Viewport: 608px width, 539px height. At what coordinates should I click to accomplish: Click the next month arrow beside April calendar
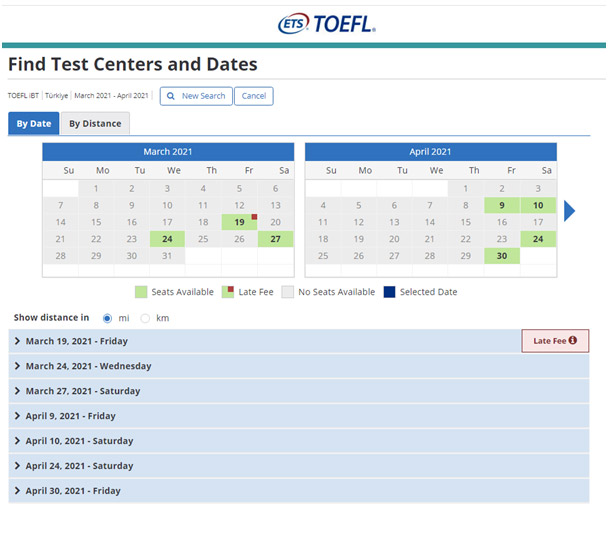[x=570, y=211]
